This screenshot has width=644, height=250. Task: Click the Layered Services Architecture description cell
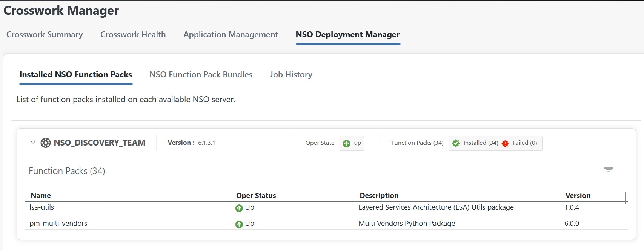436,207
